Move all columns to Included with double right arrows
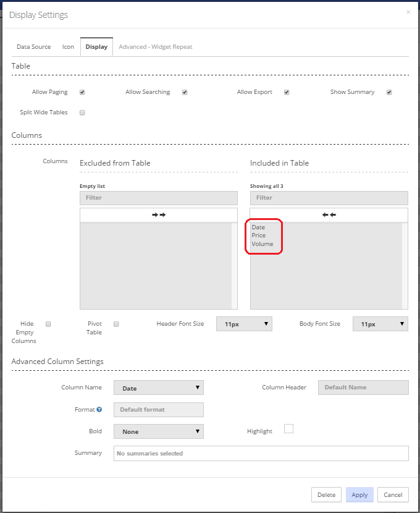This screenshot has height=513, width=420. [159, 215]
